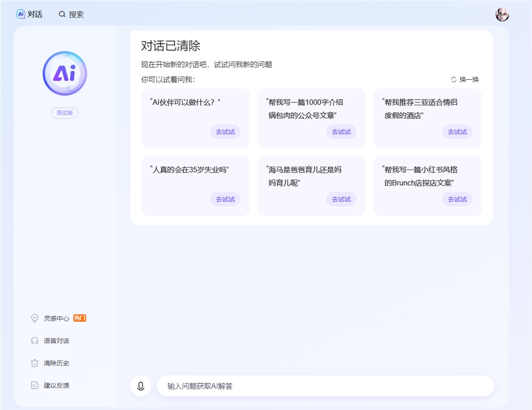Click the microphone voice input icon

pyautogui.click(x=140, y=386)
